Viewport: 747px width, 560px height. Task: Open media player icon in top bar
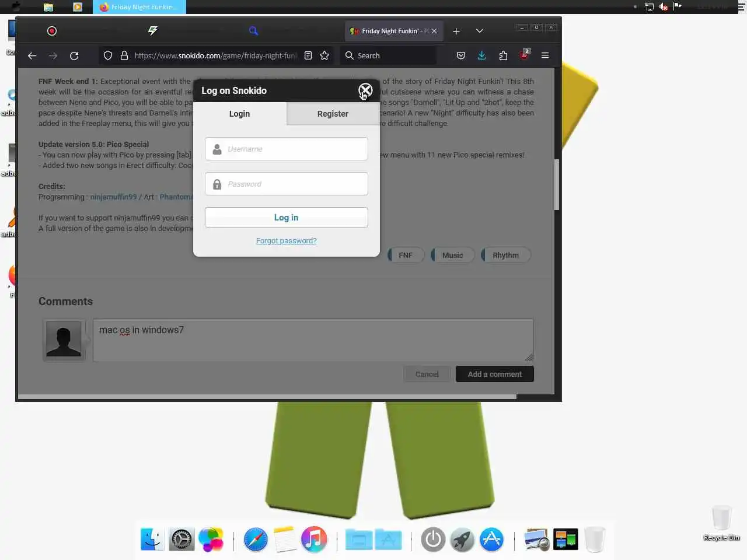78,7
